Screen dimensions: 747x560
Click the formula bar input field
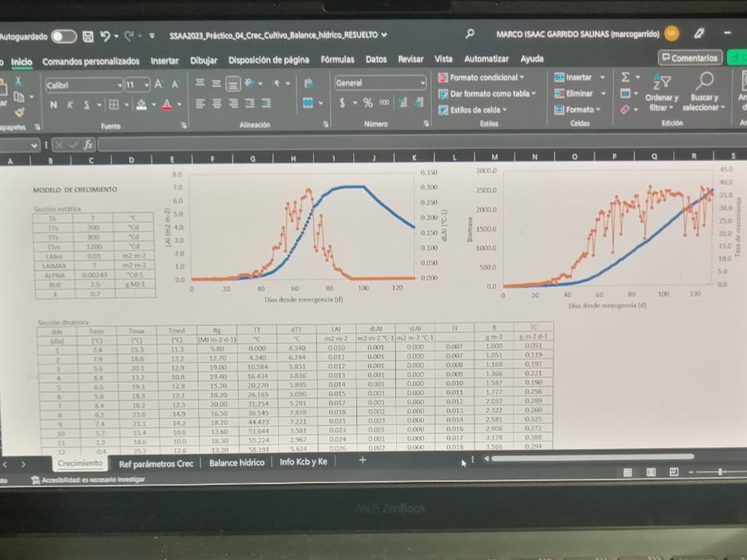tap(398, 145)
